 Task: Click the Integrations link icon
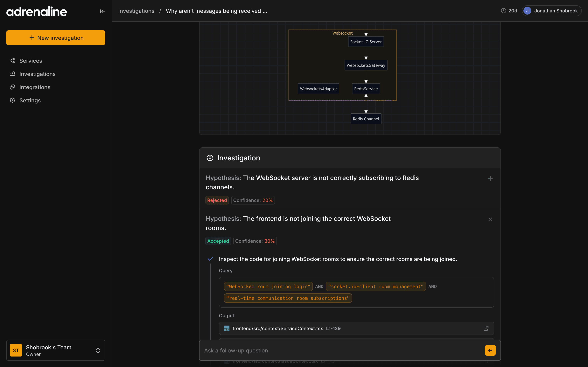pyautogui.click(x=12, y=87)
